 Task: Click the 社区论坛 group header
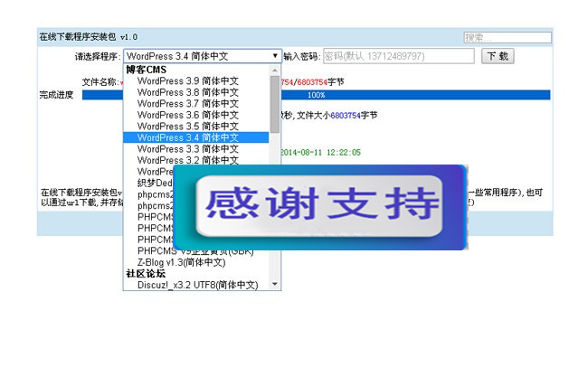146,274
